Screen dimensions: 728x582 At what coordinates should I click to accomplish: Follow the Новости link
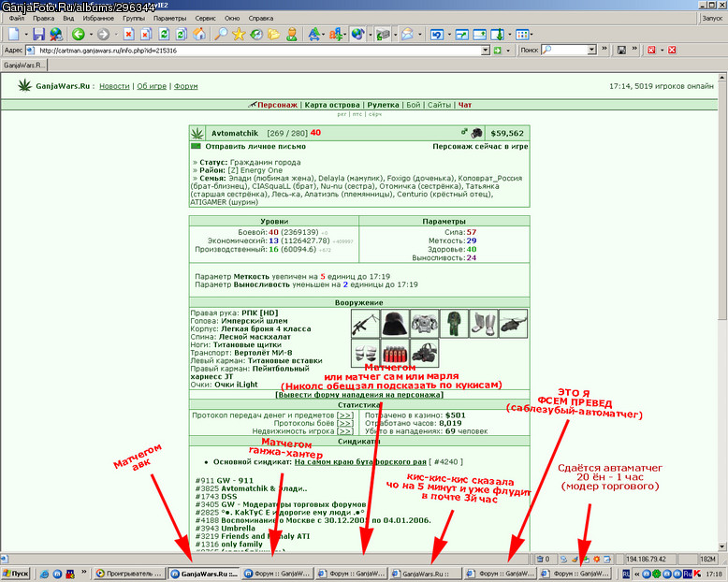pos(114,86)
